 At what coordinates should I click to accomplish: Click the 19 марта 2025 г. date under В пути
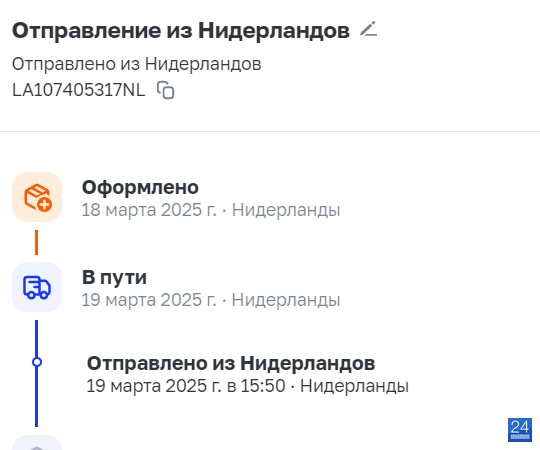click(x=149, y=300)
